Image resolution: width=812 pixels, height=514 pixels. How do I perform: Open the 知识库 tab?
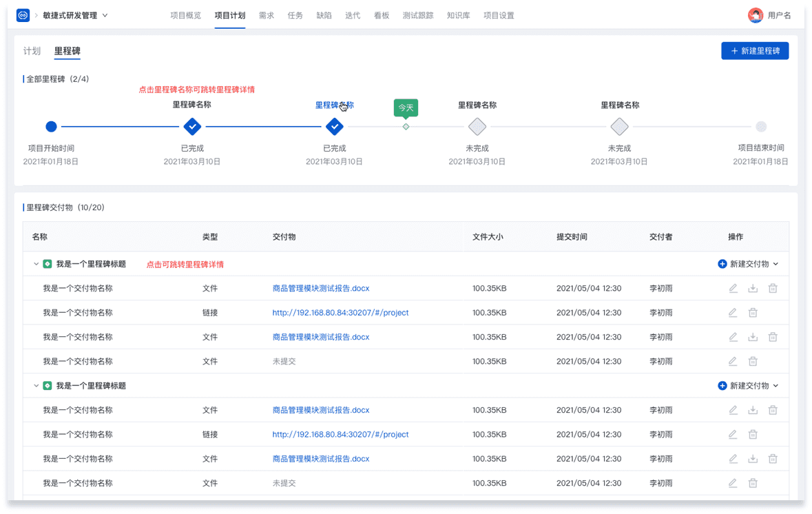[458, 16]
